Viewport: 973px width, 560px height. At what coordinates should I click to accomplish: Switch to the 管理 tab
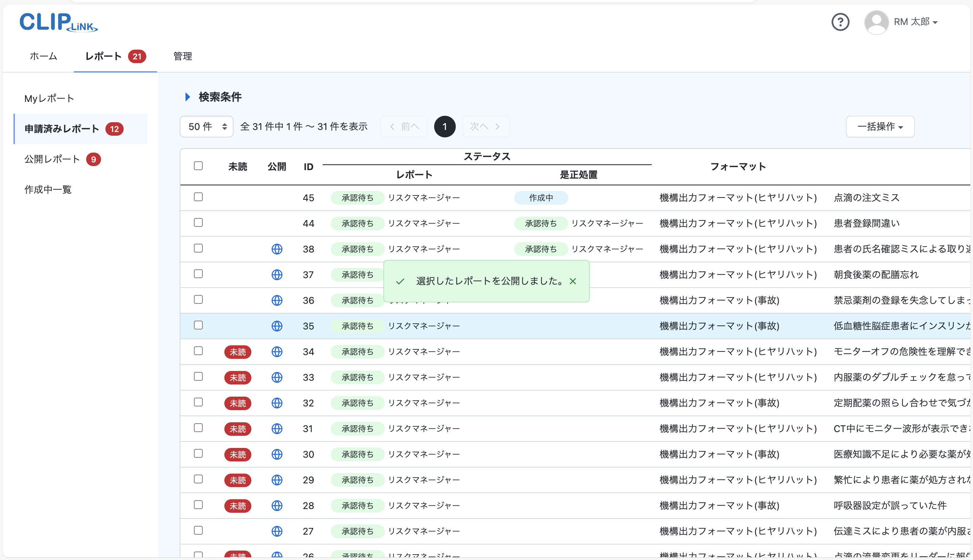182,56
